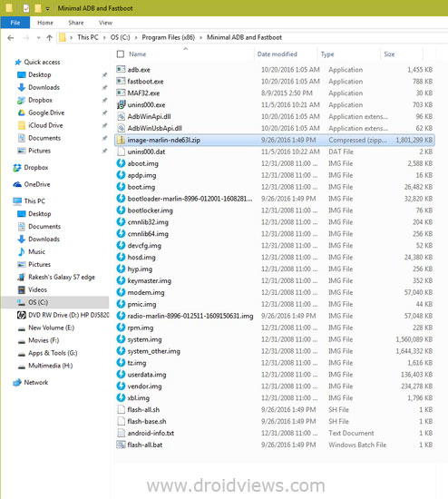This screenshot has height=499, width=448.
Task: Select the userdata.img file name
Action: pyautogui.click(x=147, y=375)
